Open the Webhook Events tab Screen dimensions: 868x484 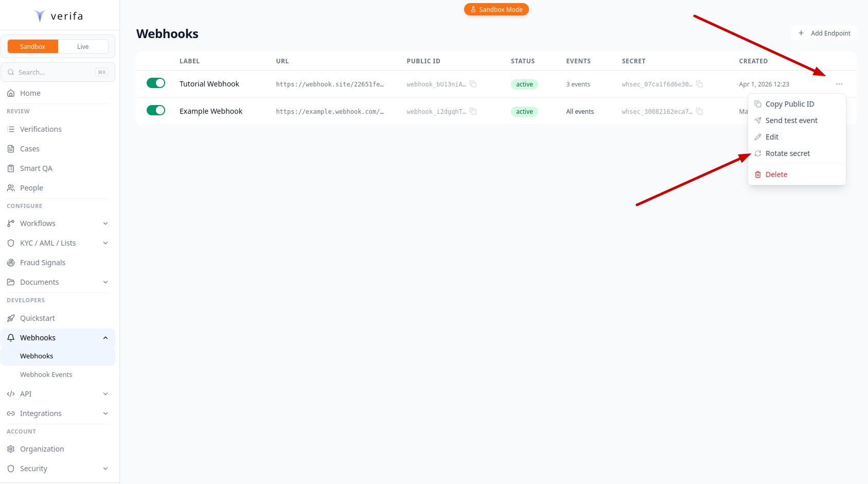(x=46, y=374)
